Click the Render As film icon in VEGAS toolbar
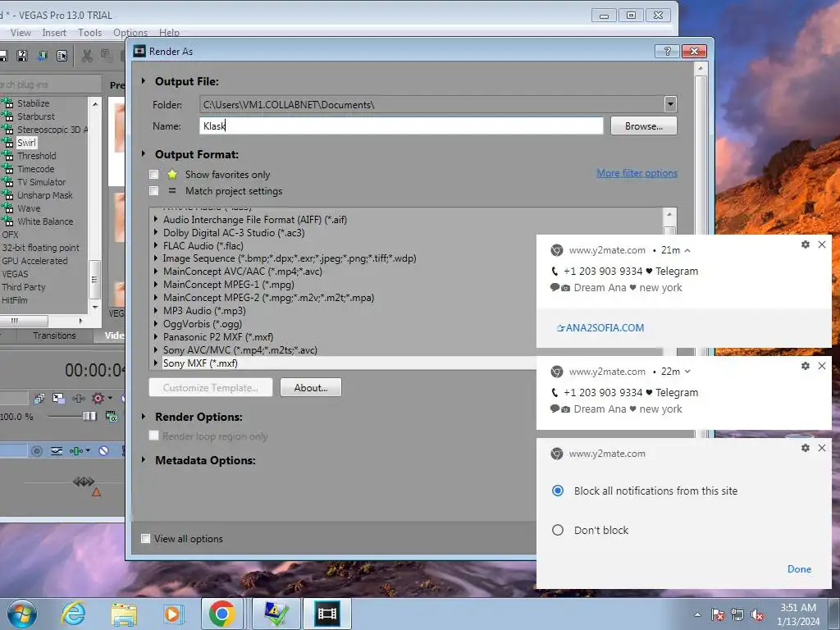Image resolution: width=840 pixels, height=630 pixels. click(x=42, y=55)
